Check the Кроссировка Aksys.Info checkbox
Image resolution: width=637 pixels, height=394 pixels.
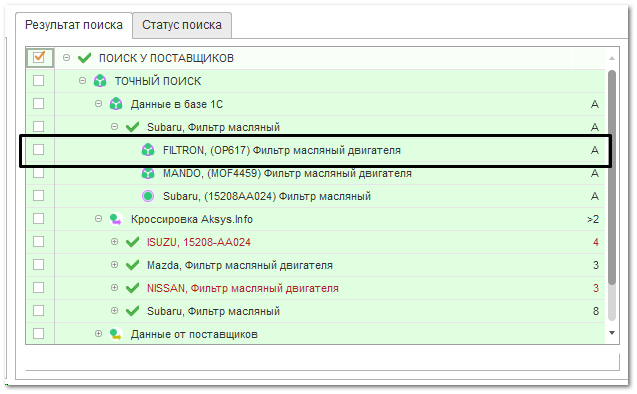[39, 219]
